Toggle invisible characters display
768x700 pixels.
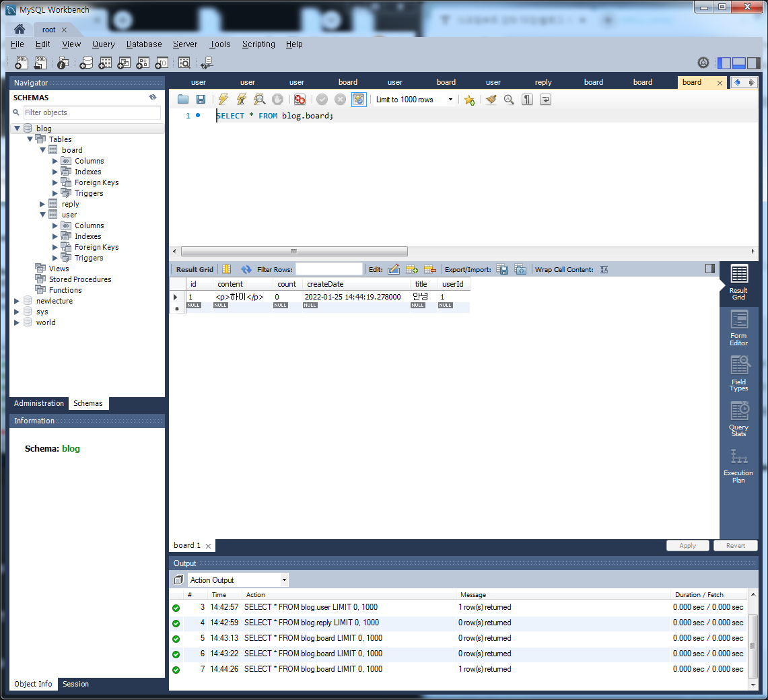[x=527, y=100]
